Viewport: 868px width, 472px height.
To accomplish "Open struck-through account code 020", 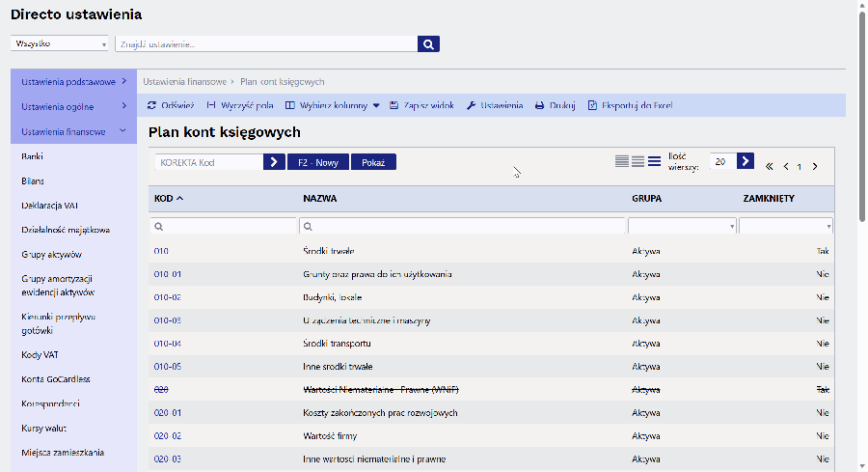I will pyautogui.click(x=161, y=389).
